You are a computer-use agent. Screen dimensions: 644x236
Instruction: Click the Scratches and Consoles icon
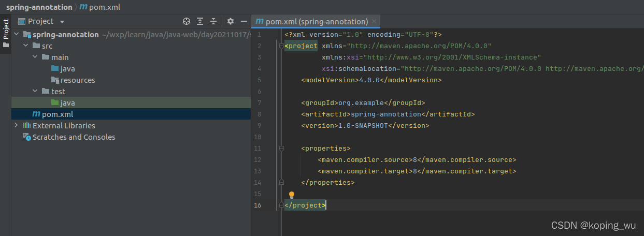(x=26, y=137)
